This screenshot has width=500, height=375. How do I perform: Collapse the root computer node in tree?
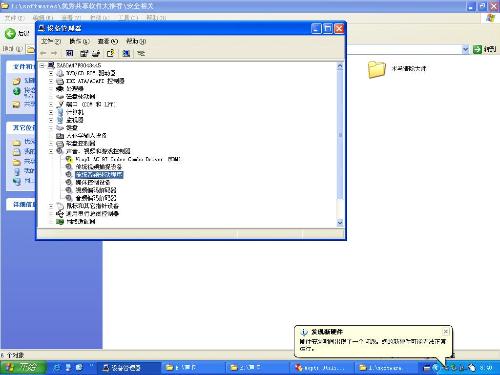pos(42,66)
